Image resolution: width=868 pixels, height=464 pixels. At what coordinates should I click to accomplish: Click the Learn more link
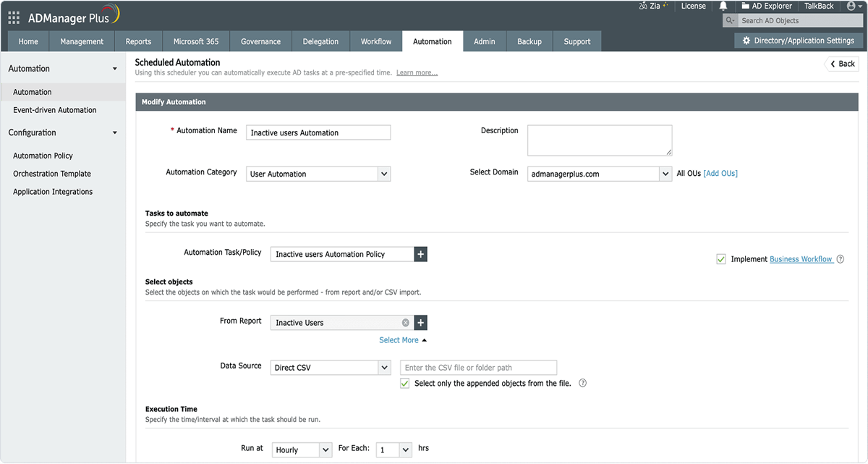pos(417,73)
